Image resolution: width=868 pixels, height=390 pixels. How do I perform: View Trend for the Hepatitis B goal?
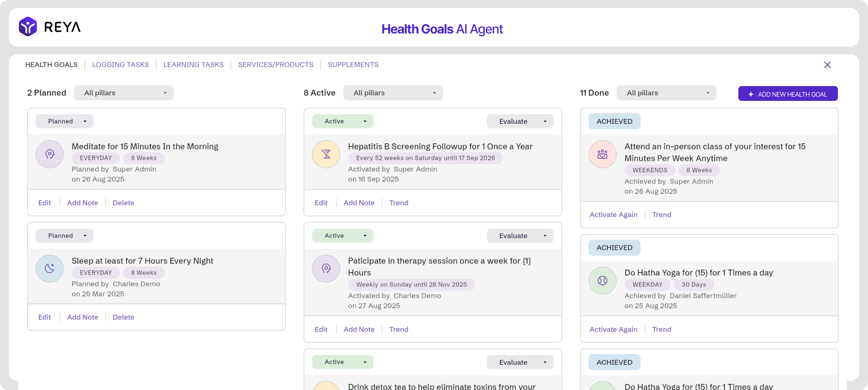pos(399,203)
